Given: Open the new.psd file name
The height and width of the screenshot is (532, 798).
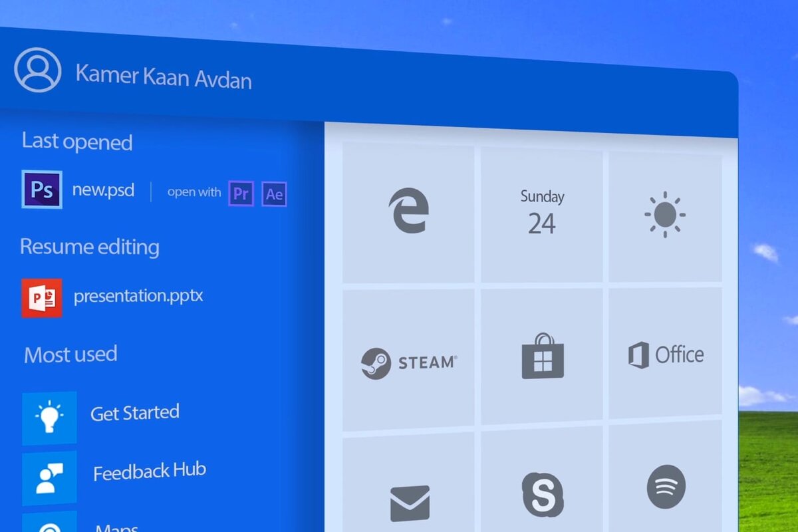Looking at the screenshot, I should tap(103, 191).
